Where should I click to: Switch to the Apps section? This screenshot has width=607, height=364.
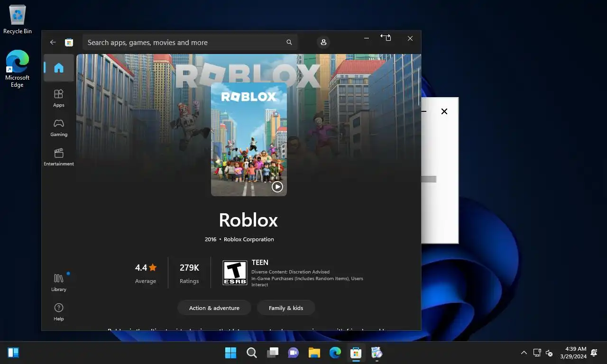59,98
